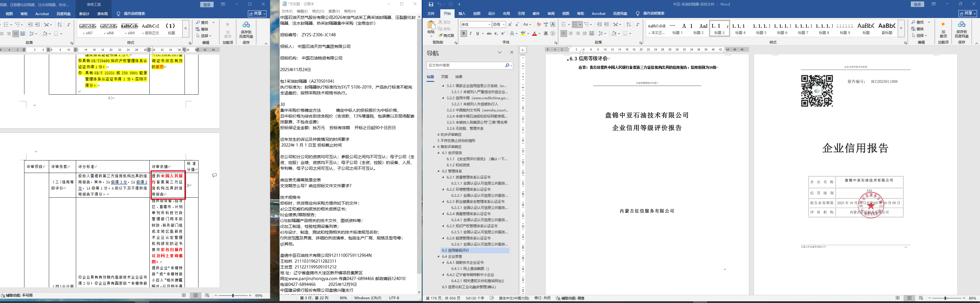This screenshot has height=303, width=980.
Task: Select Format Painter in right Word window
Action: (446, 35)
